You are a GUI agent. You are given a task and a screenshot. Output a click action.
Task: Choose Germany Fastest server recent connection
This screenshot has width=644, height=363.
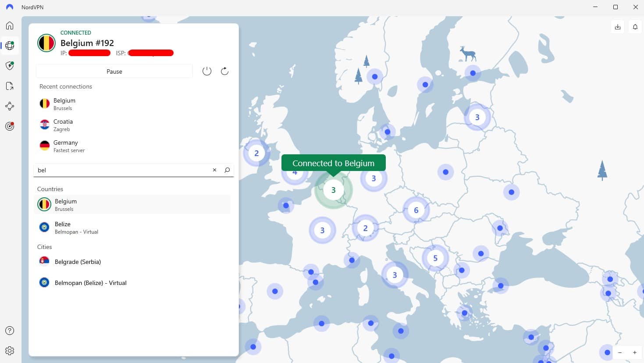point(69,146)
